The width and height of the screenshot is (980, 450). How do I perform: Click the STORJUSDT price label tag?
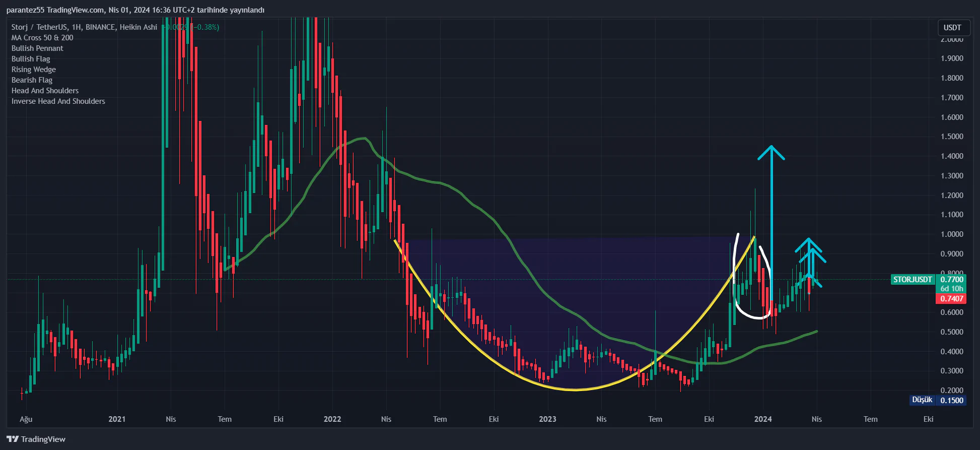point(913,280)
